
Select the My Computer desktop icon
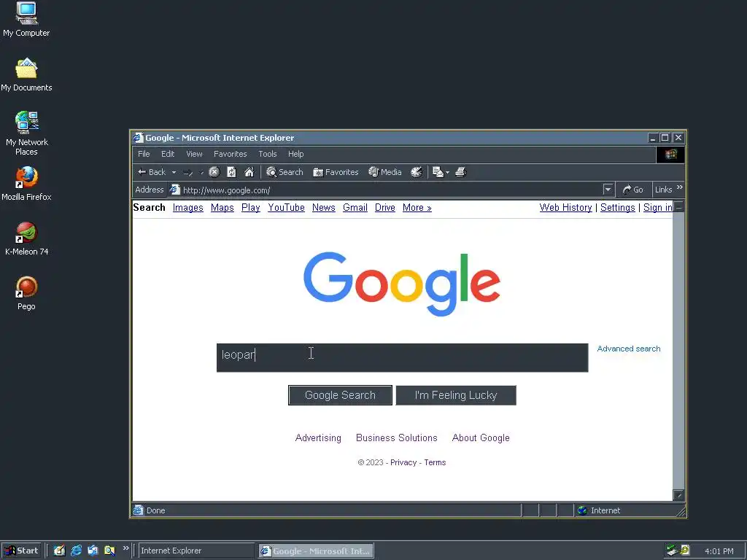coord(26,19)
